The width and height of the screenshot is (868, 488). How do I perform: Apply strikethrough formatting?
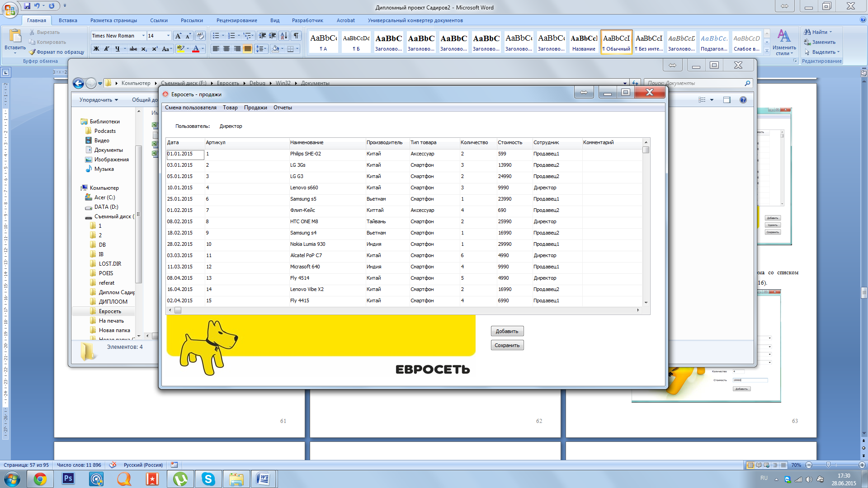pos(133,49)
